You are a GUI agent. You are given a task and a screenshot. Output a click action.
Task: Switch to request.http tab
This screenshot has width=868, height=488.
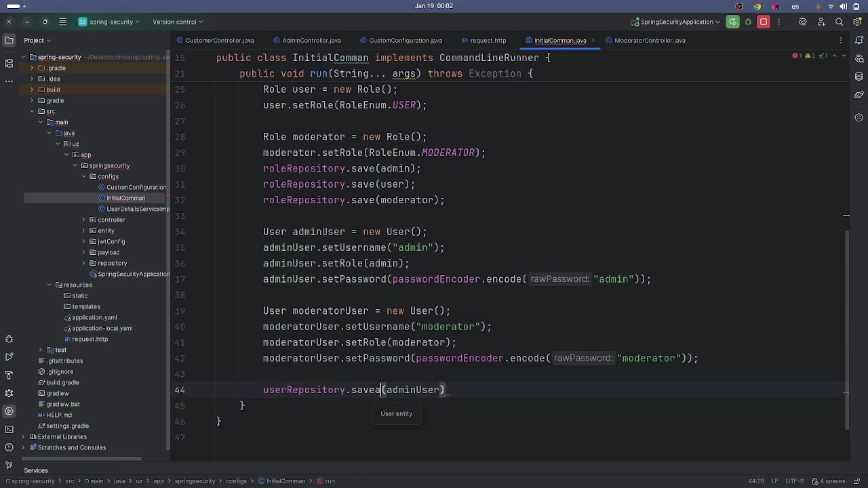pyautogui.click(x=484, y=41)
